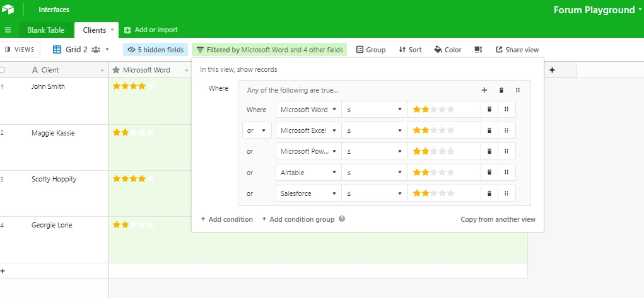This screenshot has width=644, height=298.
Task: Click Copy from another view
Action: 498,219
